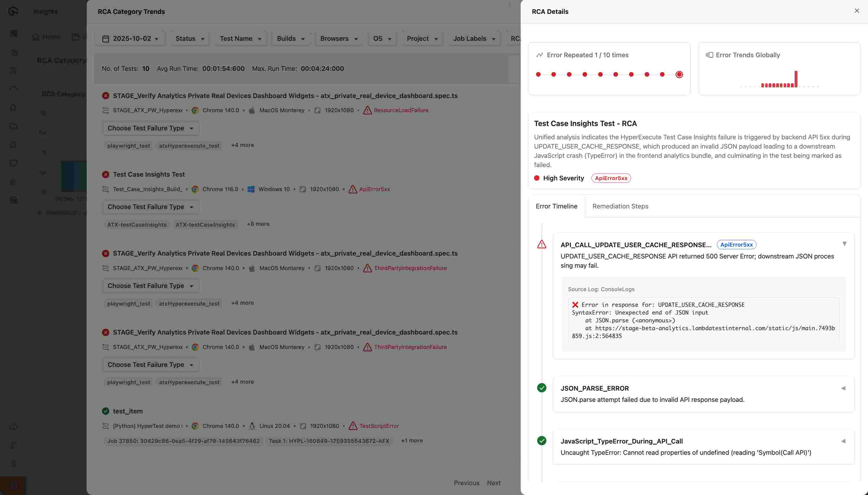This screenshot has width=868, height=495.
Task: Close the RCA Details panel
Action: pos(856,11)
